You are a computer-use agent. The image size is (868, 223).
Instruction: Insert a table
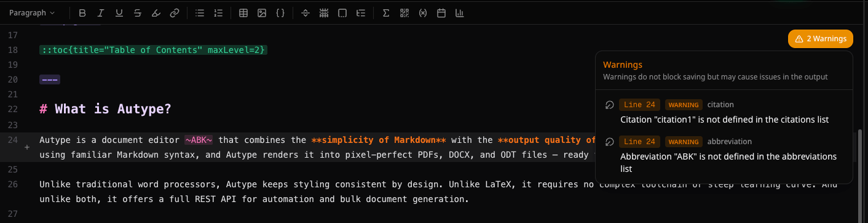click(x=243, y=12)
